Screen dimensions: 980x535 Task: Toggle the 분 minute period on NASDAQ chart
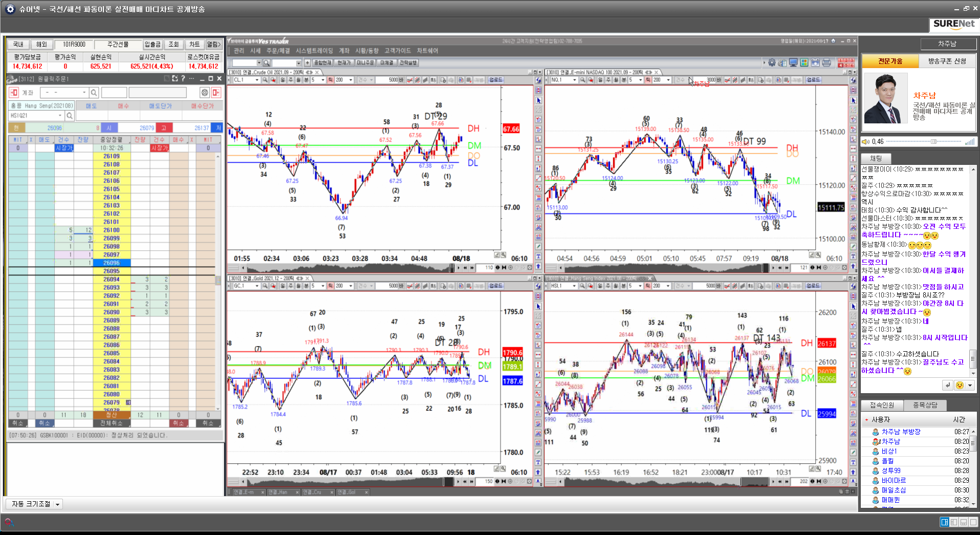(624, 80)
